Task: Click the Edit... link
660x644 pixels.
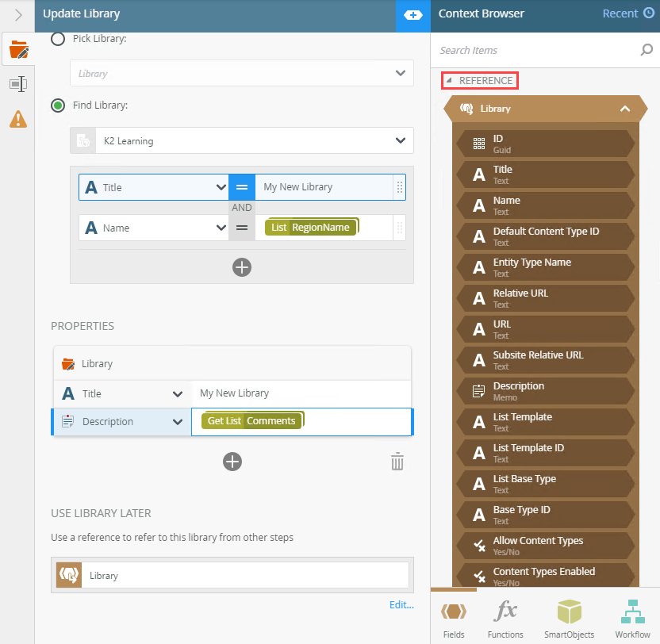Action: point(401,605)
